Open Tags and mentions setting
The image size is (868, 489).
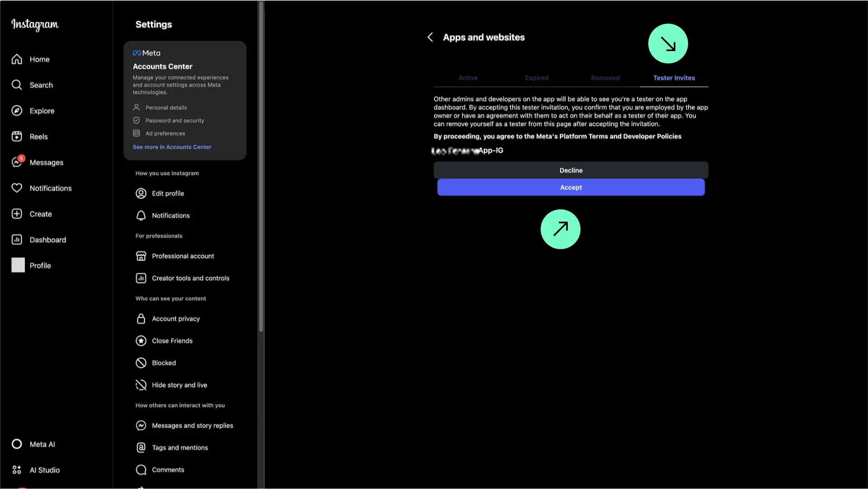coord(172,448)
